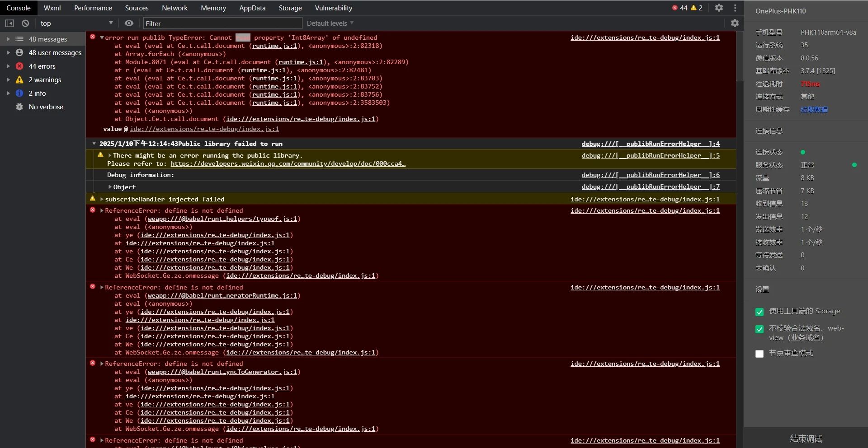868x448 pixels.
Task: Clear the console with the ban icon
Action: tap(25, 23)
